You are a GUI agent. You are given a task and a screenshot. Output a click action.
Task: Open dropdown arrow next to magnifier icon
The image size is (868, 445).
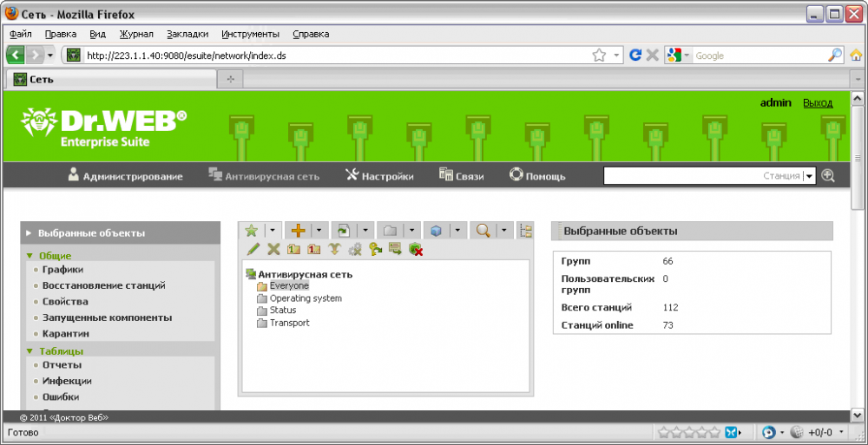coord(504,231)
